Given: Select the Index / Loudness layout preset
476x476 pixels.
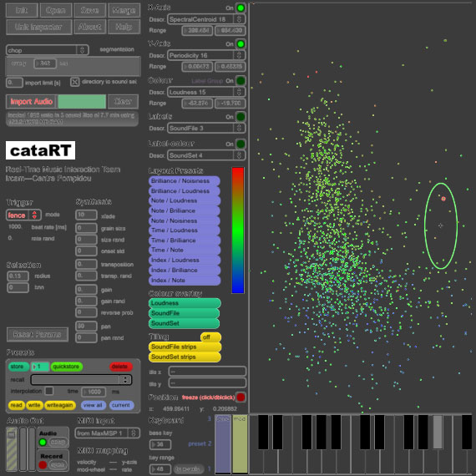Looking at the screenshot, I should pyautogui.click(x=185, y=261).
